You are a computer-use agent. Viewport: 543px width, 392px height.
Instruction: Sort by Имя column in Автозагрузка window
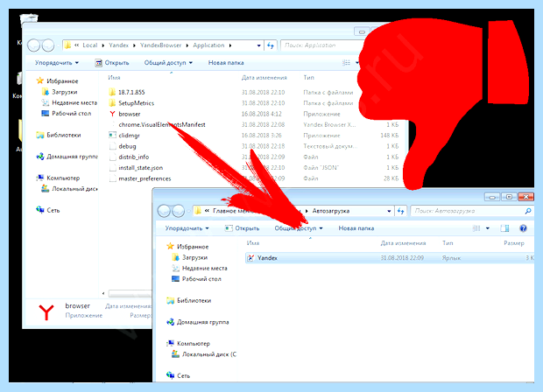pos(253,243)
